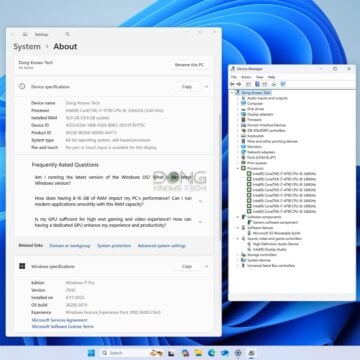Click the Windows logo beside Windows specifications

coord(22,266)
